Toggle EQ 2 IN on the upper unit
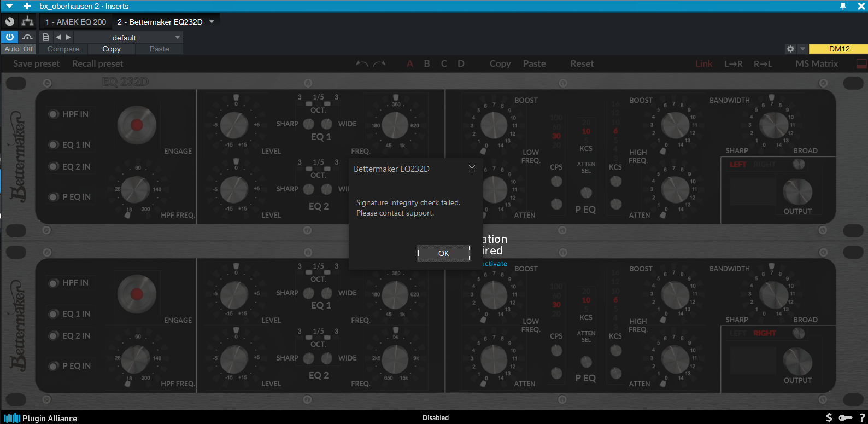The height and width of the screenshot is (424, 868). pos(54,166)
